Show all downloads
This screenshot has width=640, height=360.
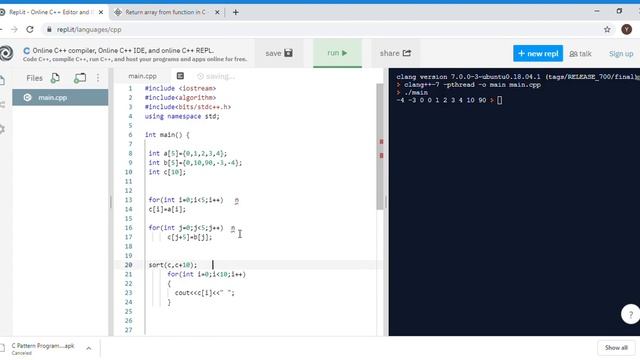(x=616, y=348)
